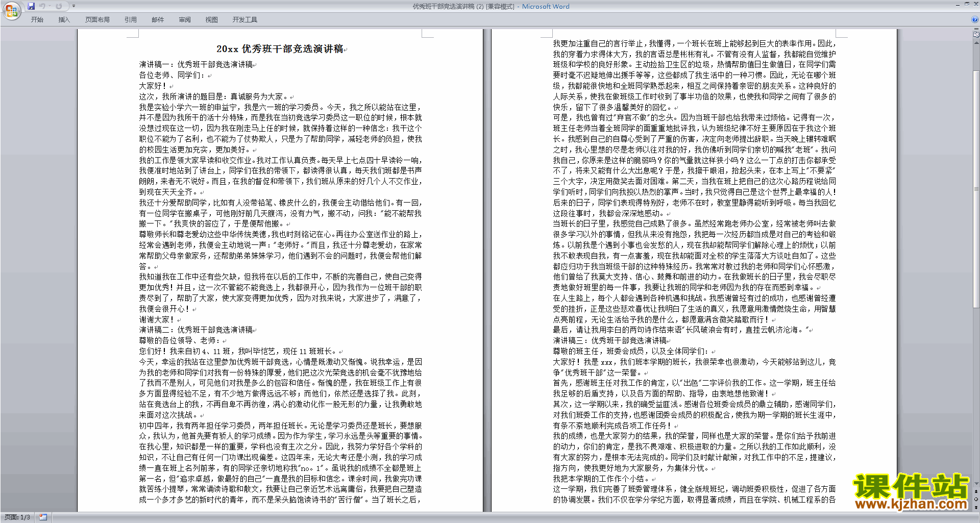980x523 pixels.
Task: Go to the 邮件 ribbon tab
Action: [x=158, y=20]
